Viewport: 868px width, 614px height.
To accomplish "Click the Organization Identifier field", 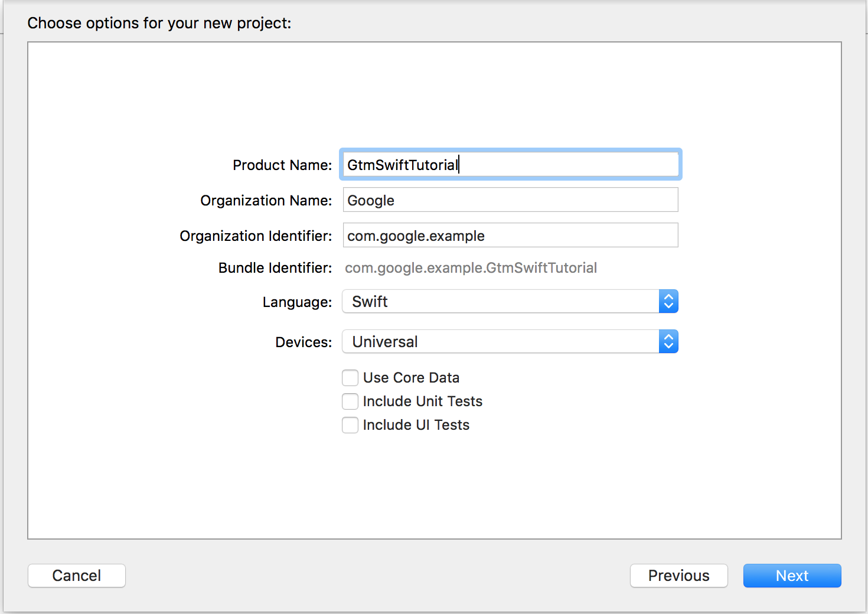I will (510, 235).
